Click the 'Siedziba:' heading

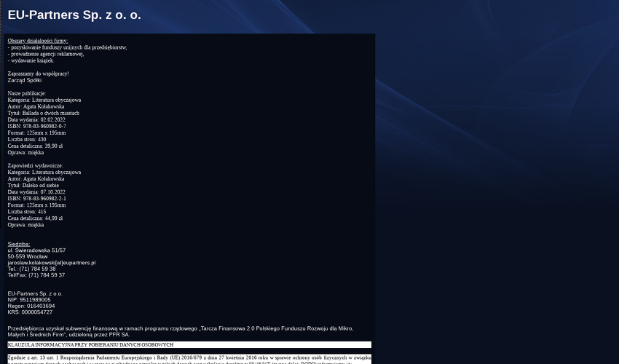[x=18, y=245]
